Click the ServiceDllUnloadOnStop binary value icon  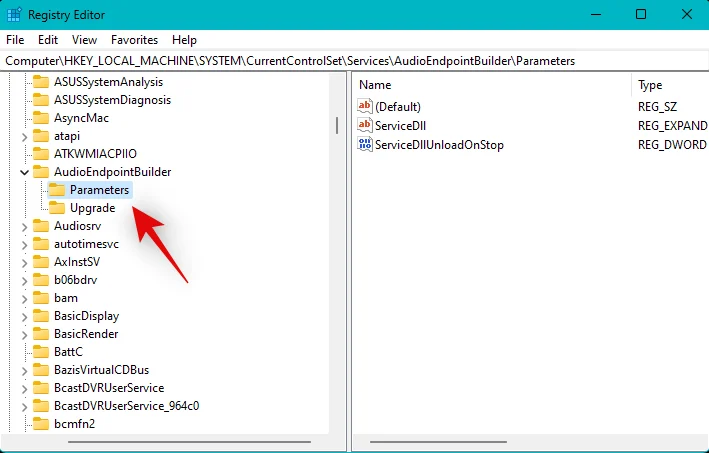[365, 145]
